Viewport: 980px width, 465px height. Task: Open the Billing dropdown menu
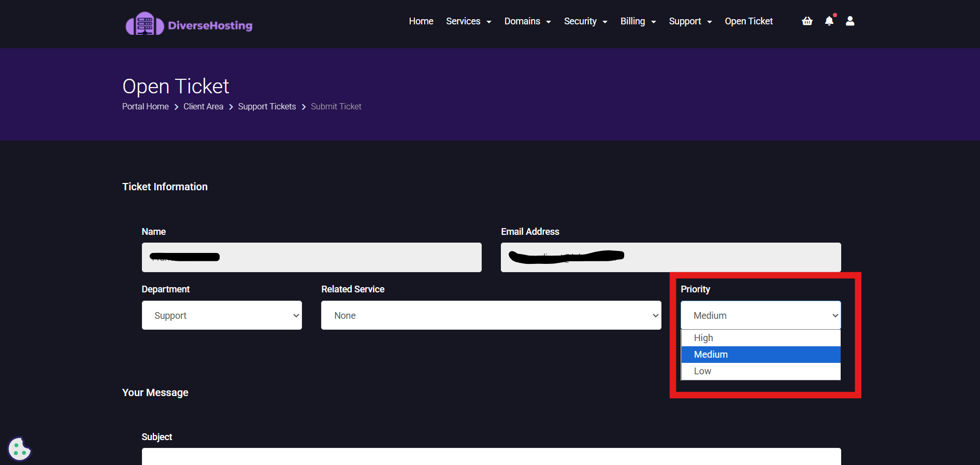[x=638, y=21]
